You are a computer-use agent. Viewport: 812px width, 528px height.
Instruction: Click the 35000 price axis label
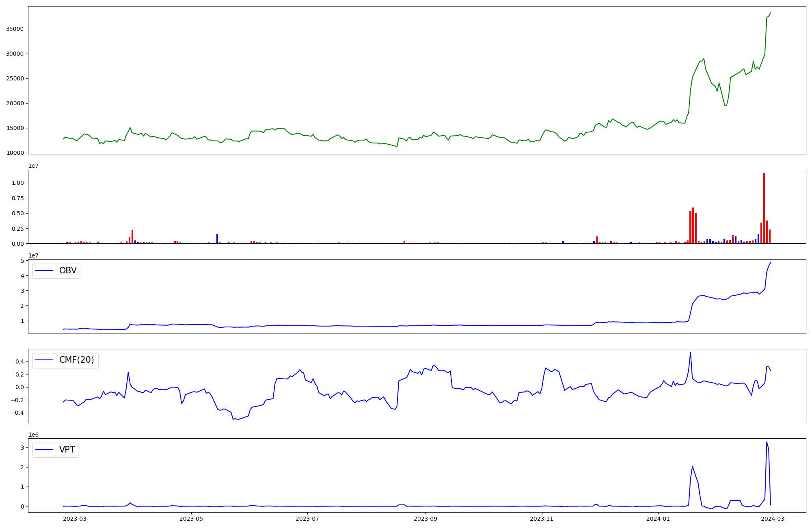click(x=15, y=29)
